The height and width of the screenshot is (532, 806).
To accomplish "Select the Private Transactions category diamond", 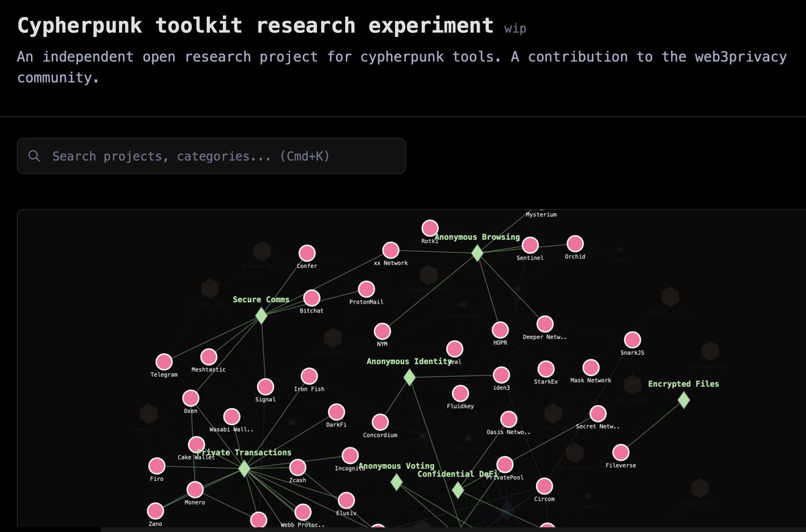I will click(244, 468).
